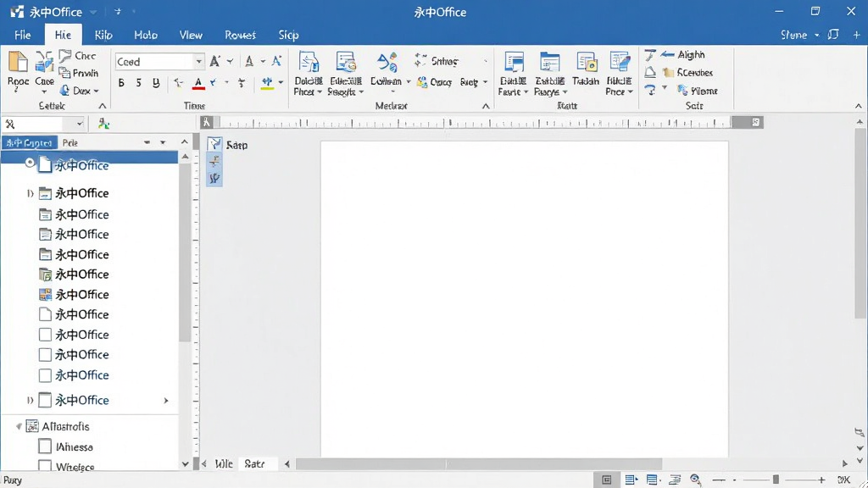Click the zoom magnifier icon in the status bar
The width and height of the screenshot is (868, 488).
pos(696,480)
